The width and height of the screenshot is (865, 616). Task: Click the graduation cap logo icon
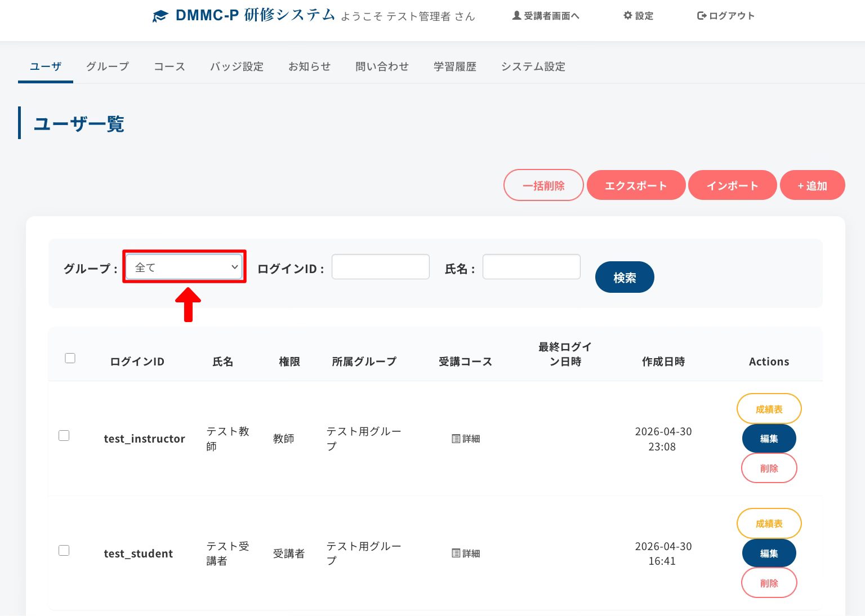coord(160,16)
